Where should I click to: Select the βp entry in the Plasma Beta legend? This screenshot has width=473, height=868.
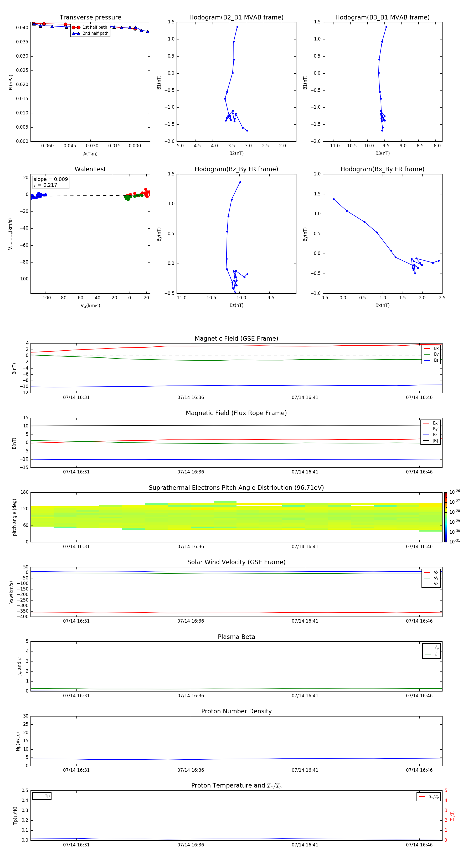(431, 647)
